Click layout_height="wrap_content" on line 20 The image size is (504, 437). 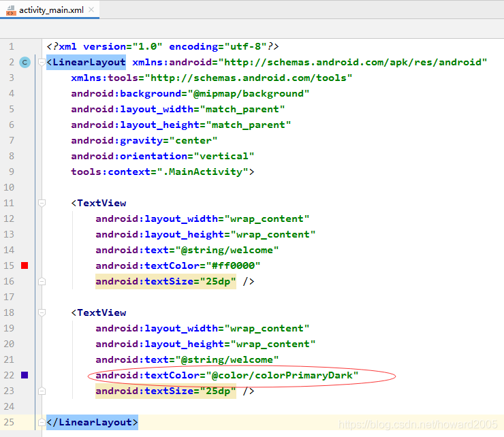tap(206, 344)
